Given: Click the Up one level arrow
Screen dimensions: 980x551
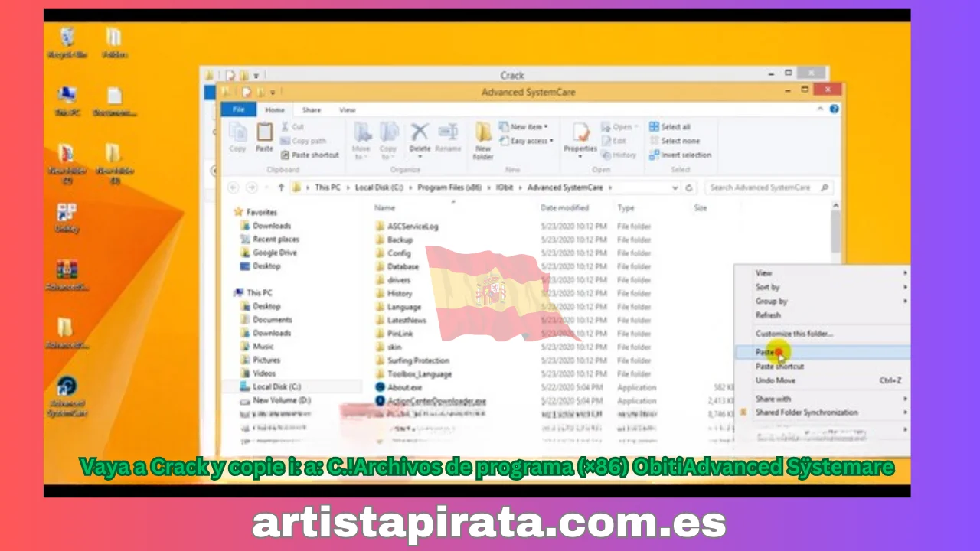Looking at the screenshot, I should (x=281, y=187).
